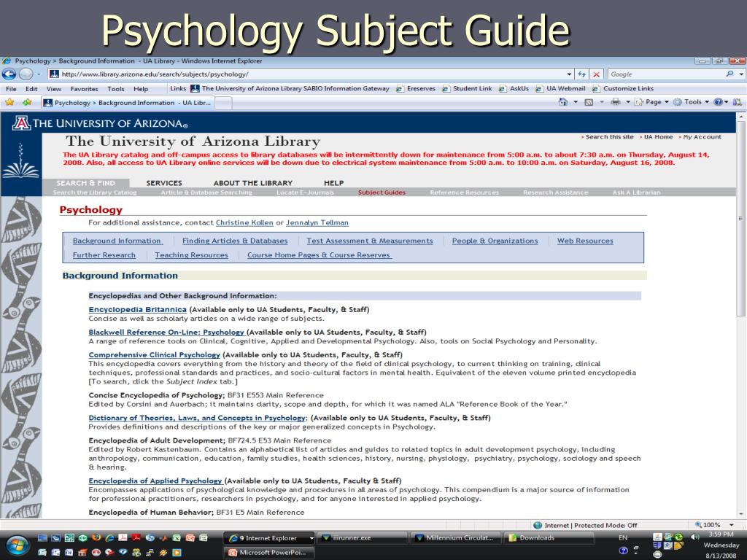Image resolution: width=747 pixels, height=560 pixels.
Task: Switch to Microsoft PowerPoint taskbar button
Action: click(x=270, y=553)
